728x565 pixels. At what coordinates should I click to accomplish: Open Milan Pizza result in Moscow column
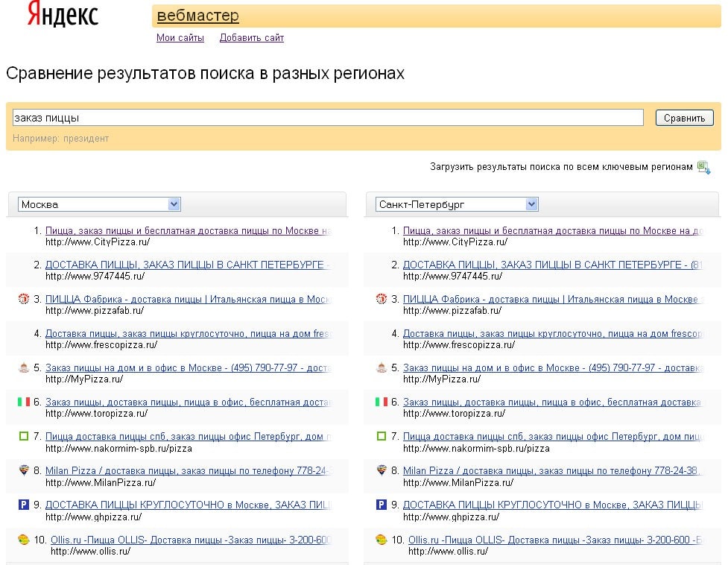[187, 471]
